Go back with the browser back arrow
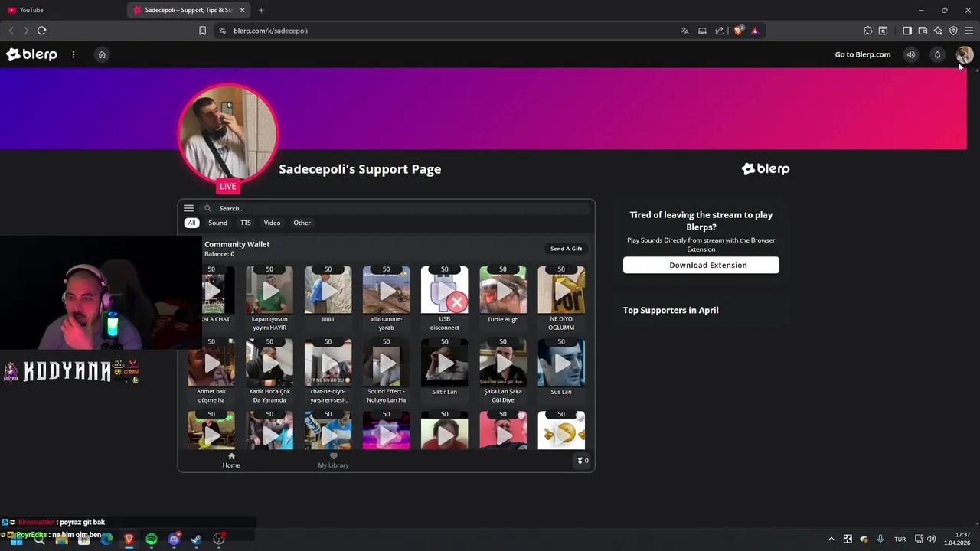Screen dimensions: 980x551 [x=11, y=31]
